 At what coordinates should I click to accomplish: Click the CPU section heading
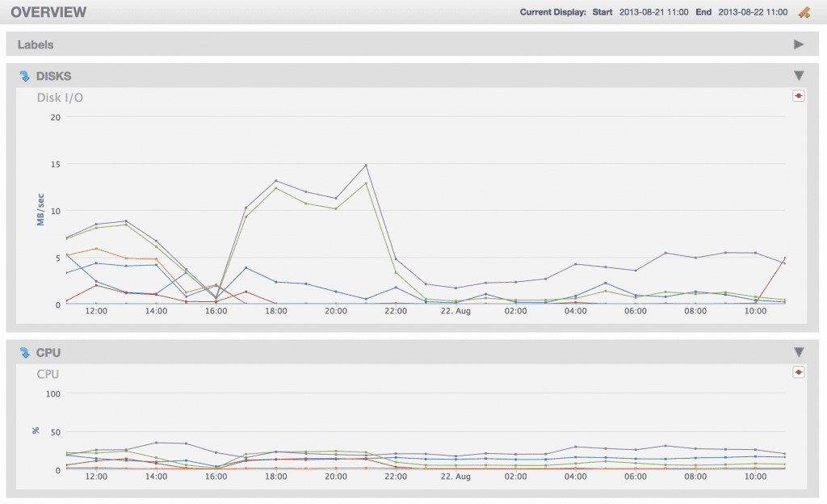point(48,353)
